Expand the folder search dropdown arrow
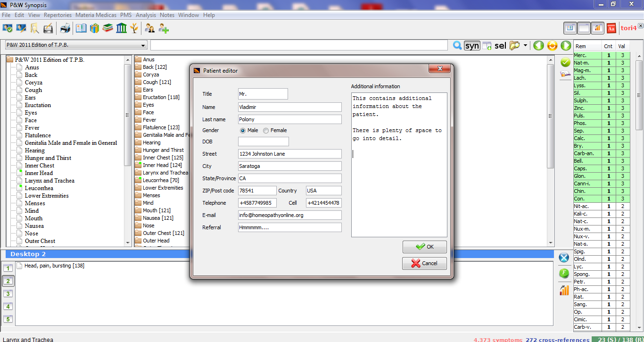The image size is (644, 342). (525, 46)
